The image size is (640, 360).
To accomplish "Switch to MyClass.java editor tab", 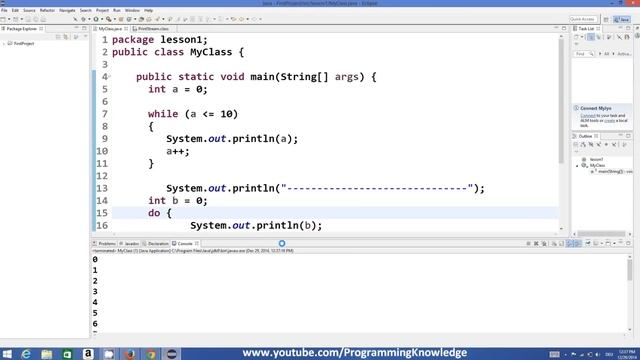I will [110, 29].
